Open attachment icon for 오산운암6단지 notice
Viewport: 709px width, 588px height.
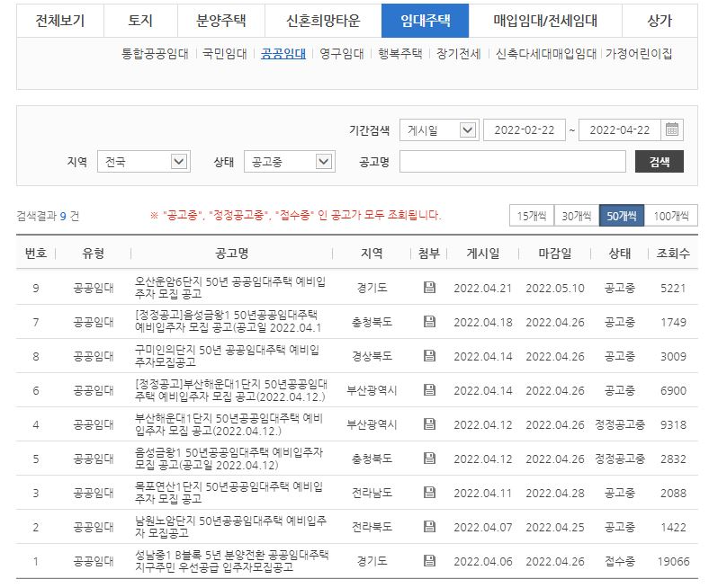tap(429, 288)
